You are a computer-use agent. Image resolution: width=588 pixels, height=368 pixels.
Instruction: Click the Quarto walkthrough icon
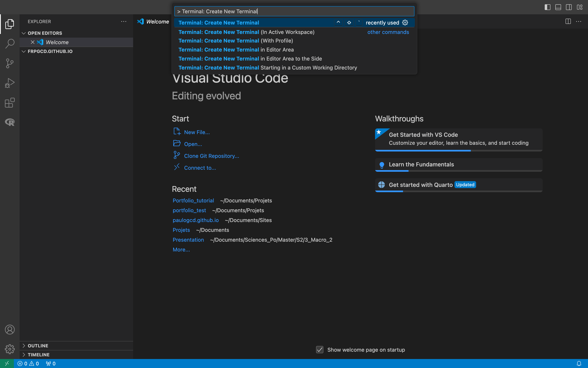pyautogui.click(x=381, y=185)
